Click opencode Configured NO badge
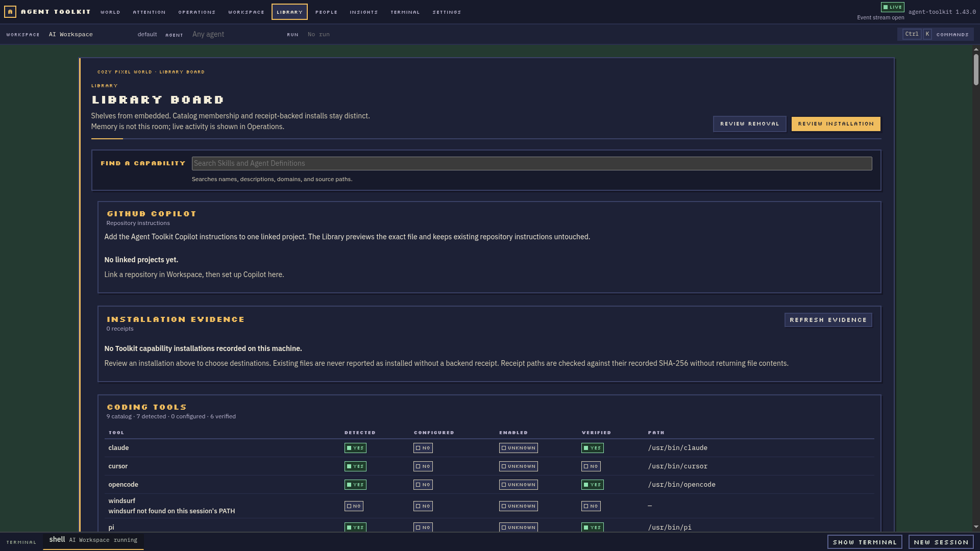 pos(423,485)
